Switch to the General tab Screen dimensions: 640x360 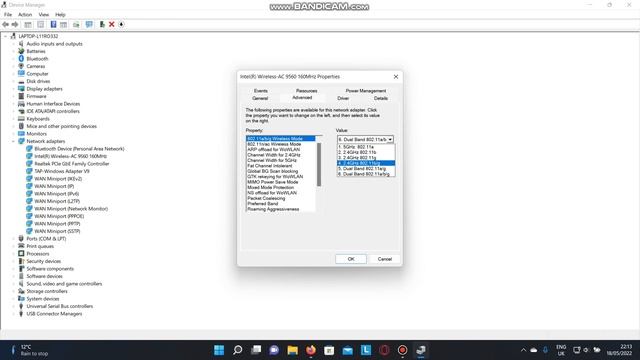[260, 98]
